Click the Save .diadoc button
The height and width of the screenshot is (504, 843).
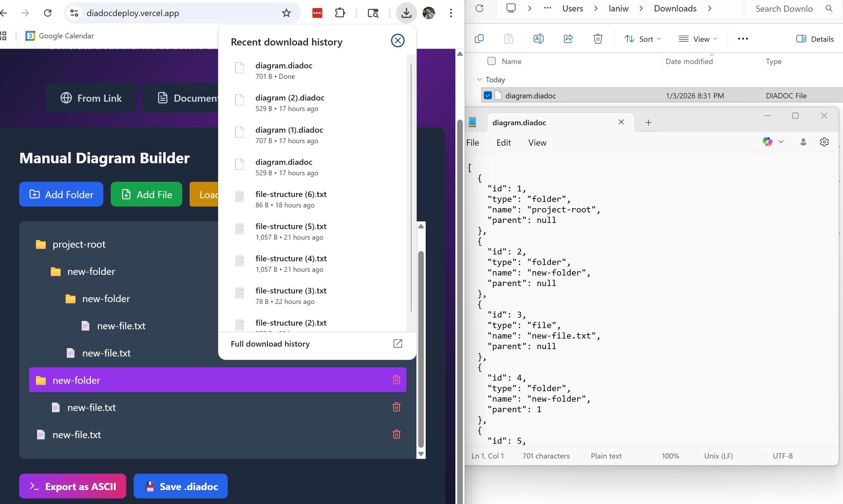[x=180, y=486]
